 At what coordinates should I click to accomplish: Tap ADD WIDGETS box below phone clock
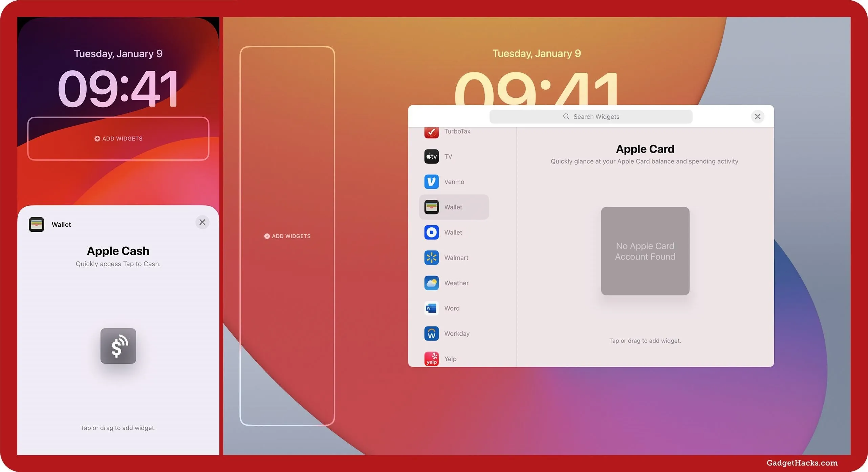coord(118,138)
